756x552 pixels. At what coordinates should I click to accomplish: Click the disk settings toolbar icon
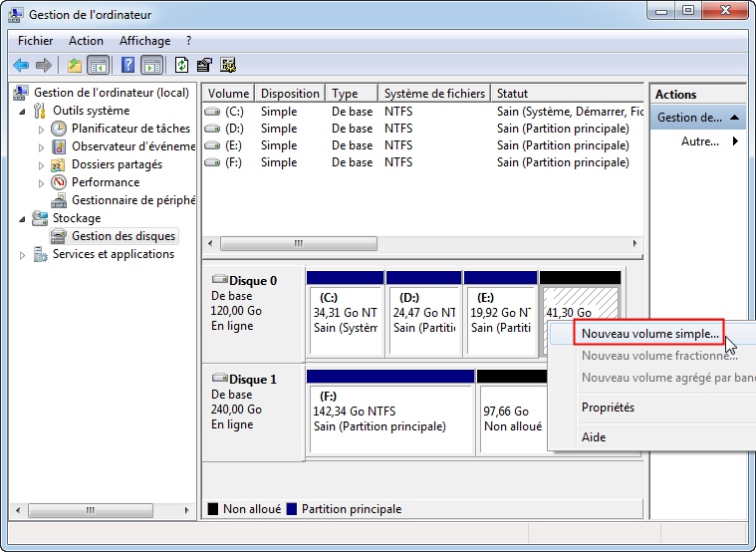pyautogui.click(x=227, y=65)
